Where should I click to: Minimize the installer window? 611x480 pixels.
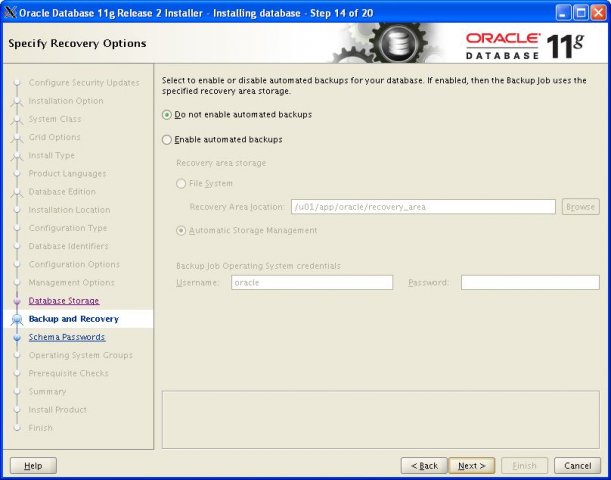coord(563,13)
